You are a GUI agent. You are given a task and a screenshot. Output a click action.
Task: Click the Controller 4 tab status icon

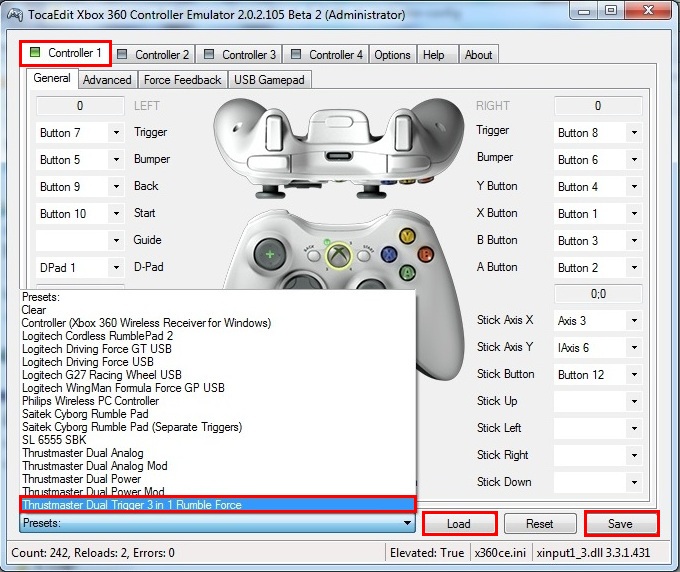(296, 55)
